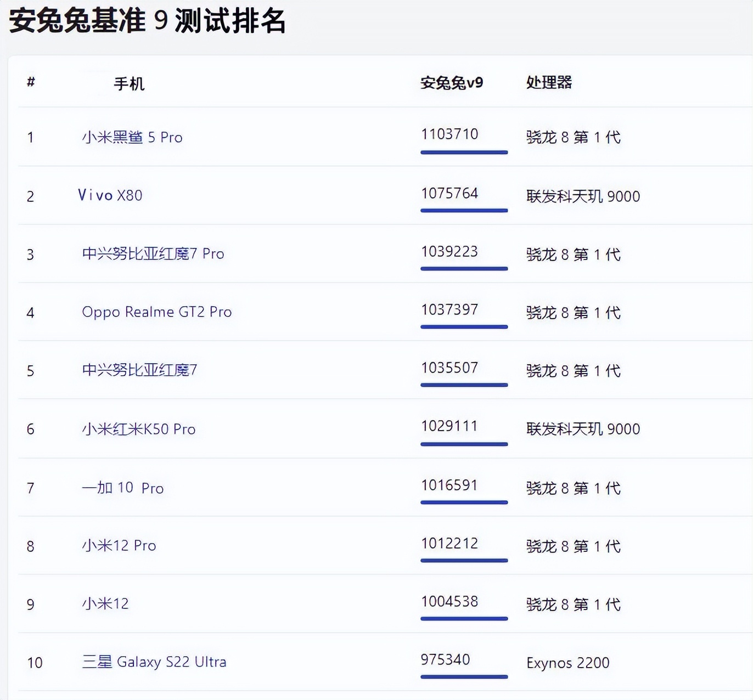Open the Oppo Realme GT2 Pro link
This screenshot has height=700, width=753.
click(x=157, y=312)
